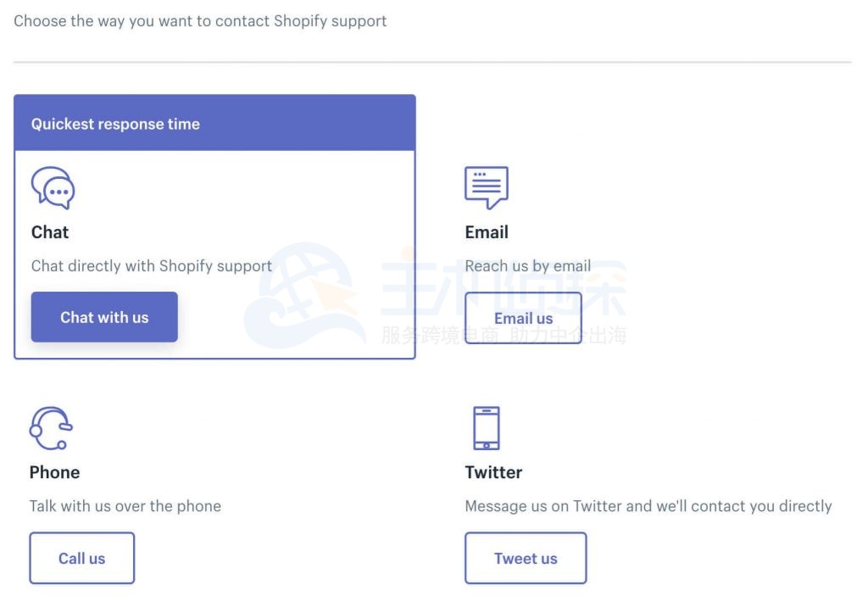Select the Email heading

pyautogui.click(x=487, y=232)
